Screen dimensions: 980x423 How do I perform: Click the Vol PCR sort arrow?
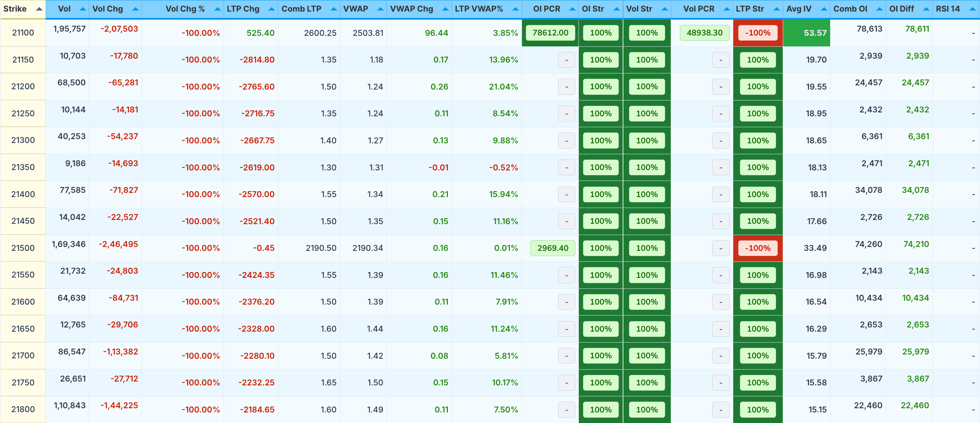pyautogui.click(x=727, y=9)
